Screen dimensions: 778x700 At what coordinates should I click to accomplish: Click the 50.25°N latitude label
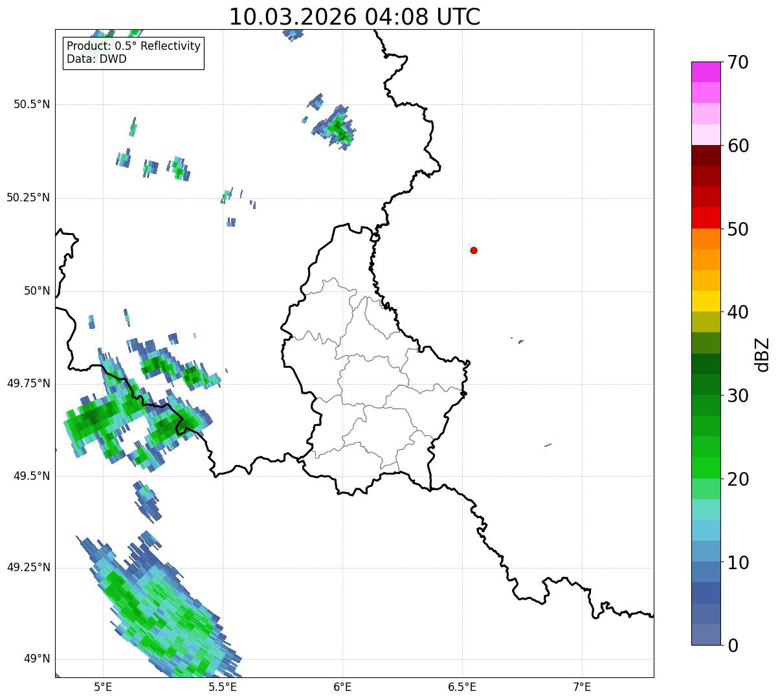coord(28,198)
